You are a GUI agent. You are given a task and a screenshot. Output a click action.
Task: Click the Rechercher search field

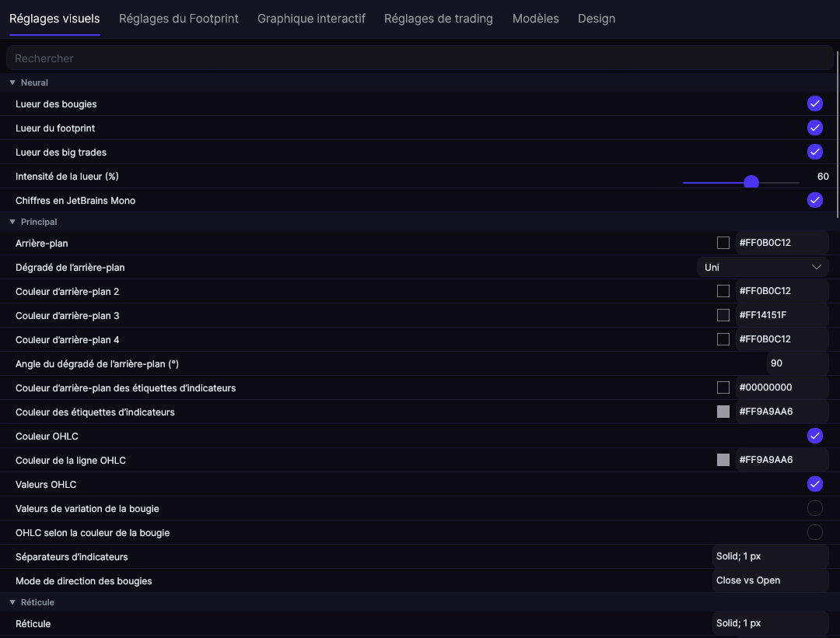click(419, 58)
